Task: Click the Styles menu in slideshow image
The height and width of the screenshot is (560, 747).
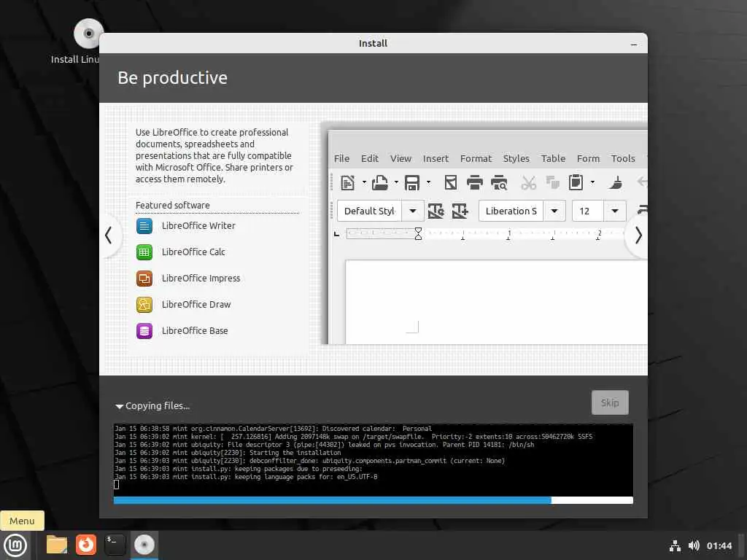Action: click(x=516, y=158)
